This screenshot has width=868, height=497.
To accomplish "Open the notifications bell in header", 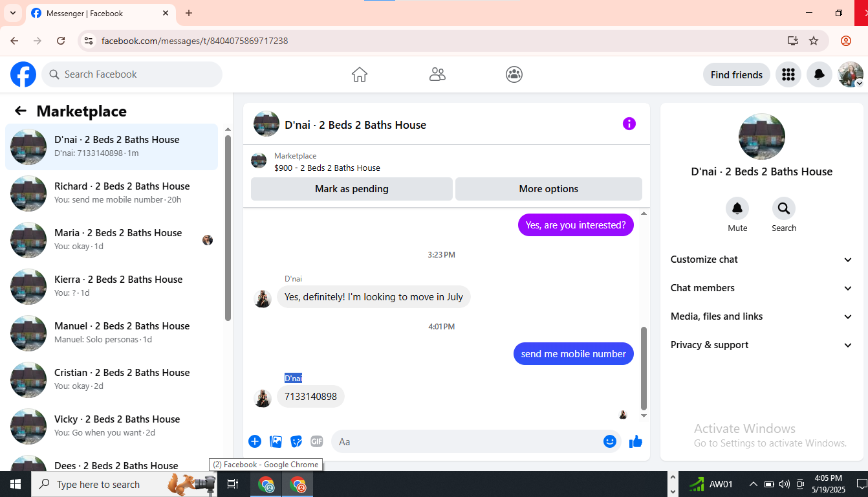I will [819, 74].
